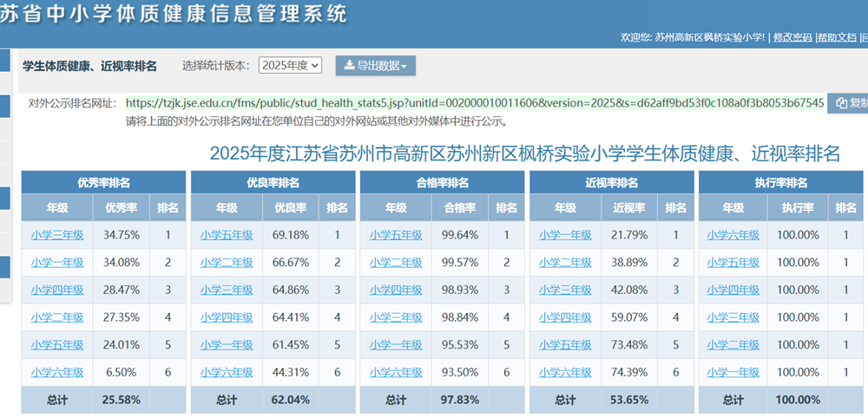Open 小学五年级 in the 优秀率排名 table
Viewport: 868px width, 418px height.
[57, 345]
